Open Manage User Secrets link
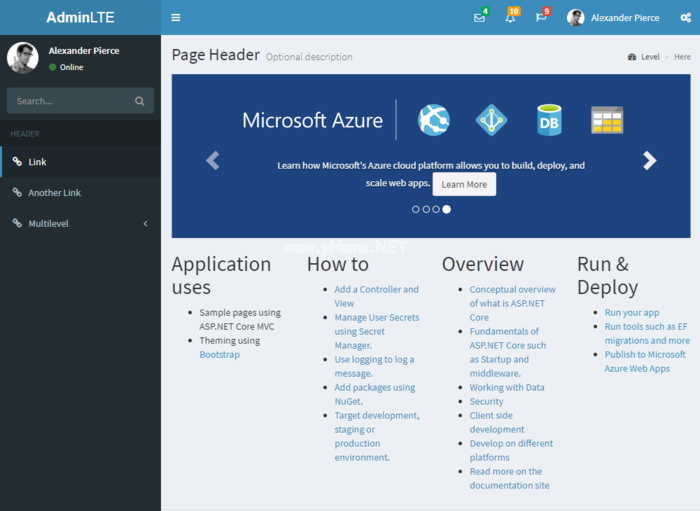 [x=377, y=331]
